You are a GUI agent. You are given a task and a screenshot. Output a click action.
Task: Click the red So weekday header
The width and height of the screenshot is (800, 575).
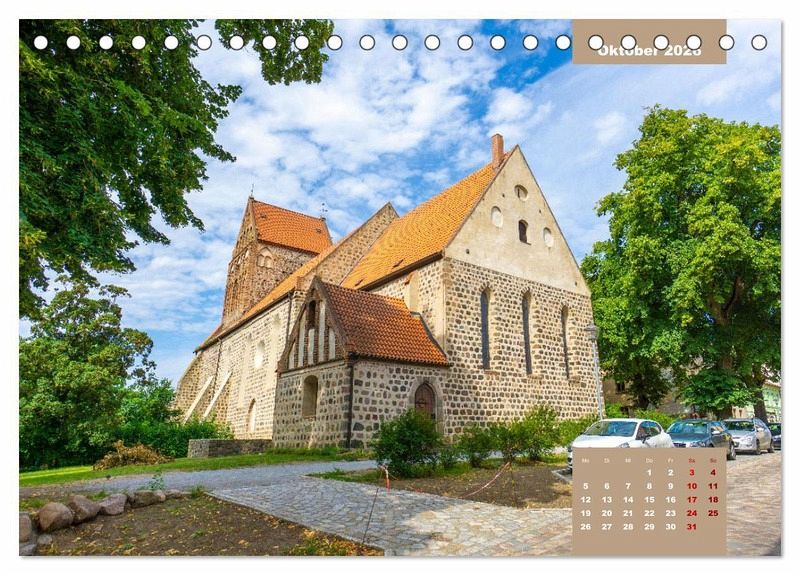(x=713, y=460)
